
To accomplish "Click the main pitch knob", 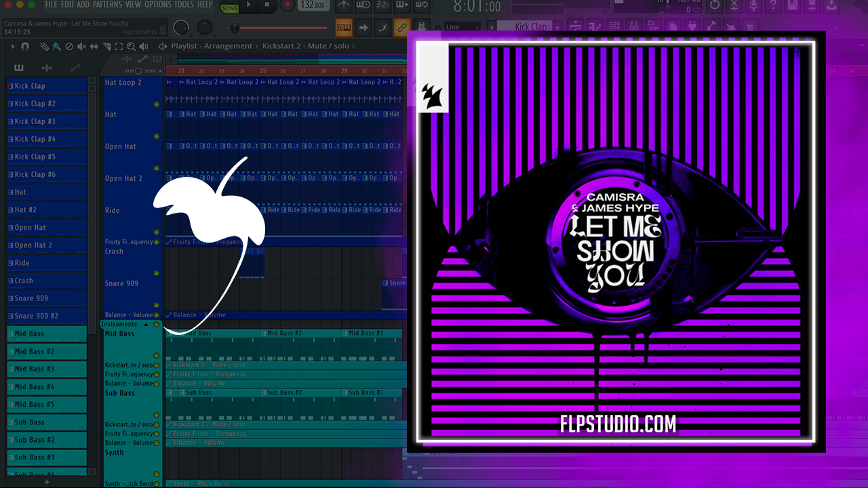I will 205,28.
